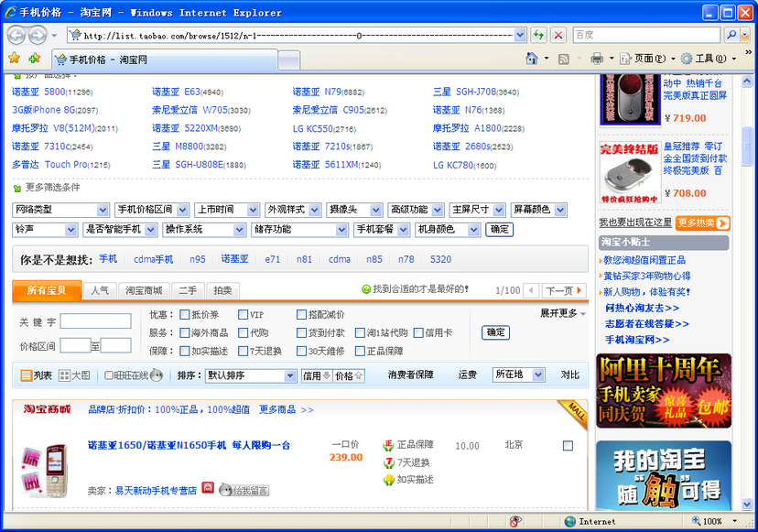Open the 所在地 location dropdown
This screenshot has width=758, height=532.
[522, 375]
